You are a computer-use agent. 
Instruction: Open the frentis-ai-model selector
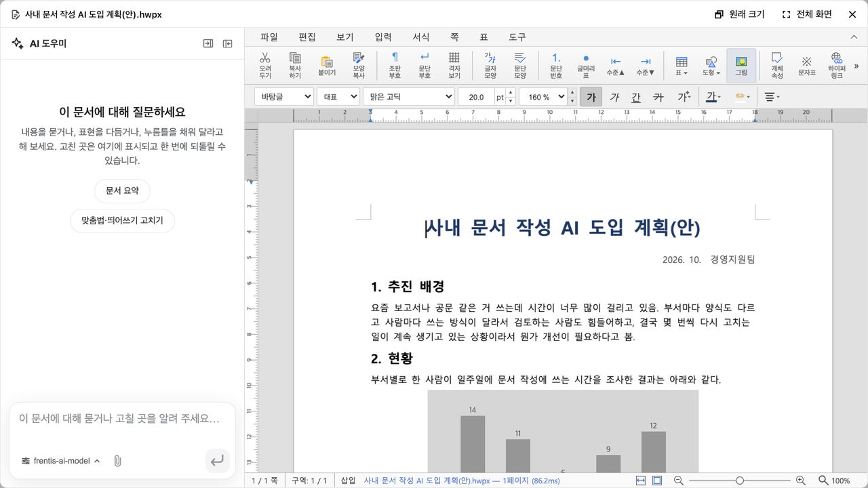[61, 461]
